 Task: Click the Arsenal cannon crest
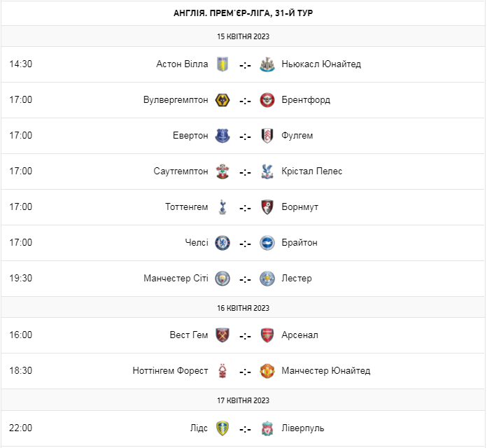tap(267, 335)
